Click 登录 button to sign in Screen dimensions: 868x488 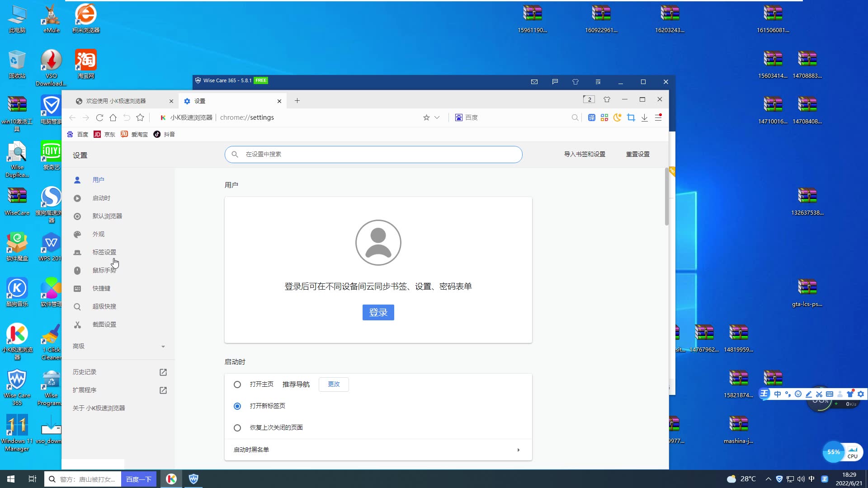(x=378, y=312)
